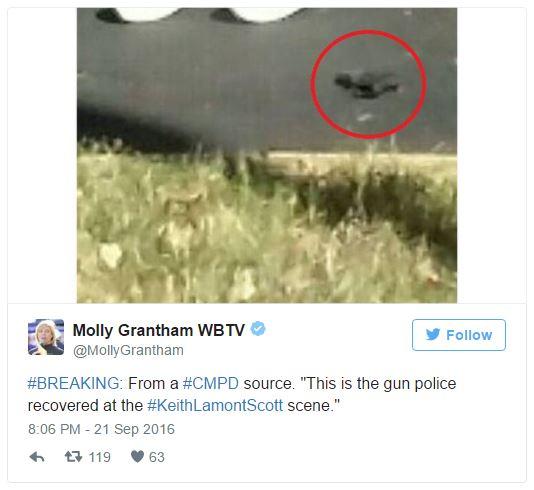
Task: Click the tweet text body
Action: pos(242,394)
